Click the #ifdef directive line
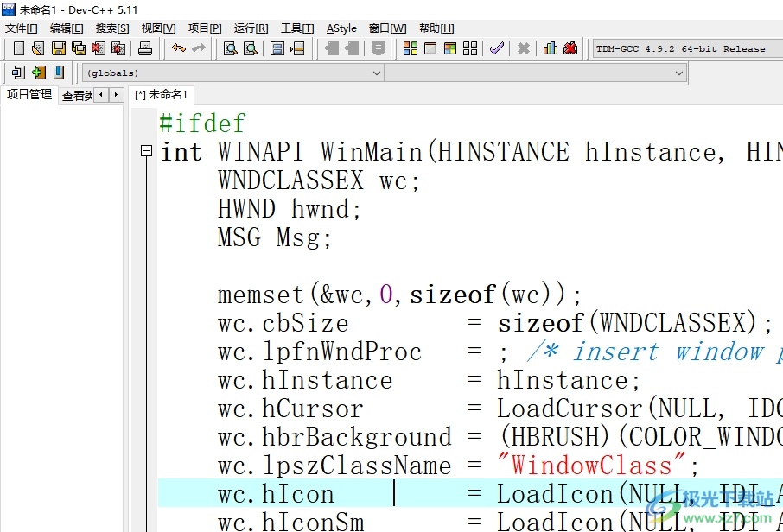Viewport: 783px width, 532px height. (203, 123)
